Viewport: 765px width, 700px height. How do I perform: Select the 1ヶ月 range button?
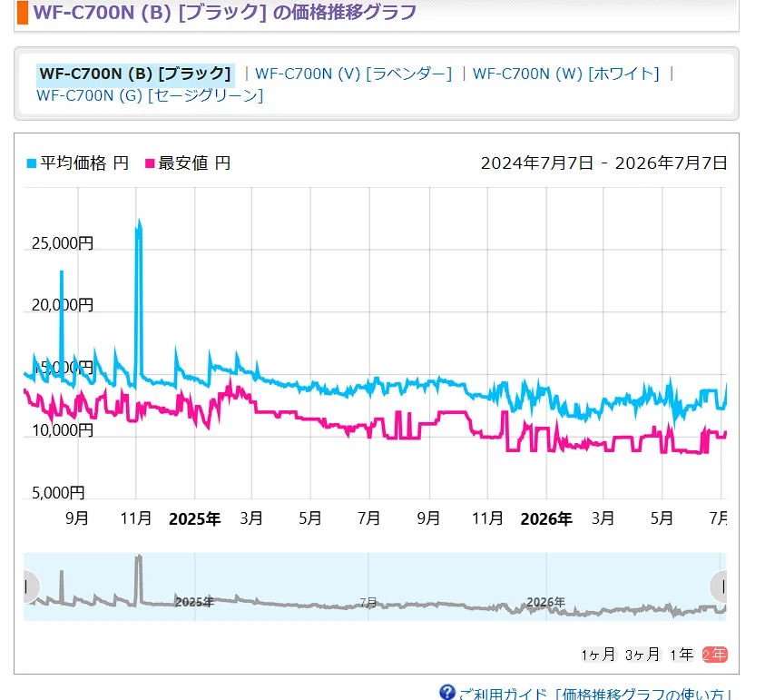(598, 654)
